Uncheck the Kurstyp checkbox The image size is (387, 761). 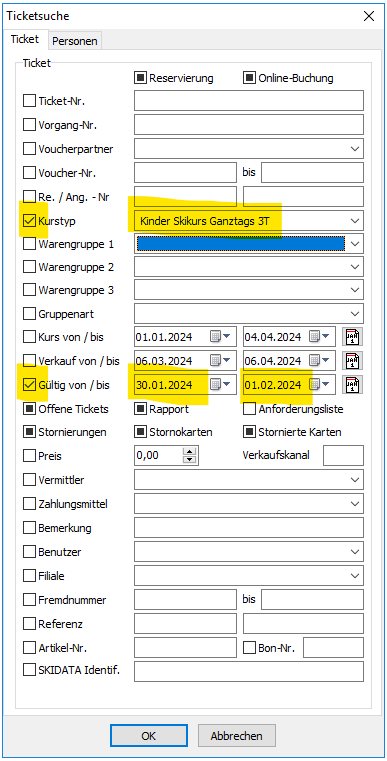click(x=29, y=221)
